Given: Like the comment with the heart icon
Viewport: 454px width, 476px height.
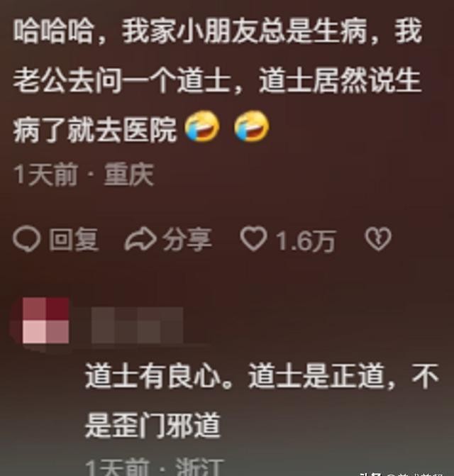Looking at the screenshot, I should (254, 240).
